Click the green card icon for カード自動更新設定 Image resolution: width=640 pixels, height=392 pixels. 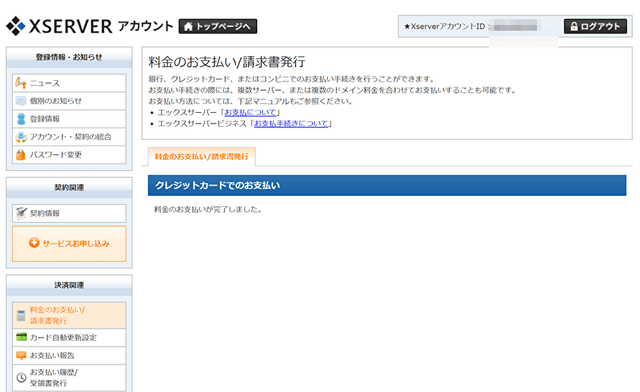point(21,337)
